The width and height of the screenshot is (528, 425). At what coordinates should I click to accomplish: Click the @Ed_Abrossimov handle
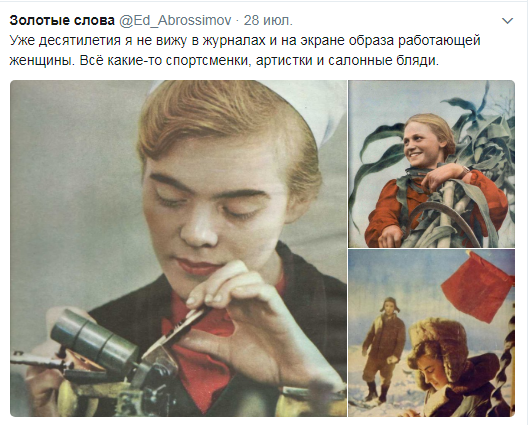(x=175, y=21)
